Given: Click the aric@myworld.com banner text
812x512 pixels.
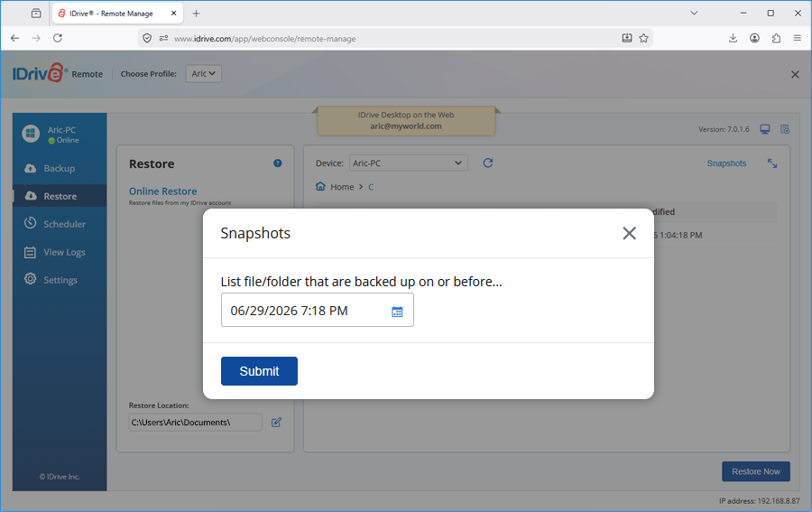Looking at the screenshot, I should point(405,126).
